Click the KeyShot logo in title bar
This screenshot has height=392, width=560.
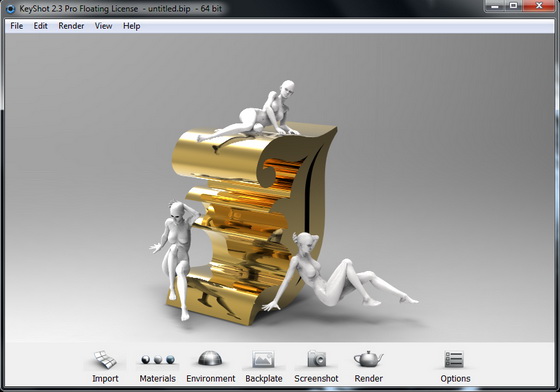click(10, 8)
